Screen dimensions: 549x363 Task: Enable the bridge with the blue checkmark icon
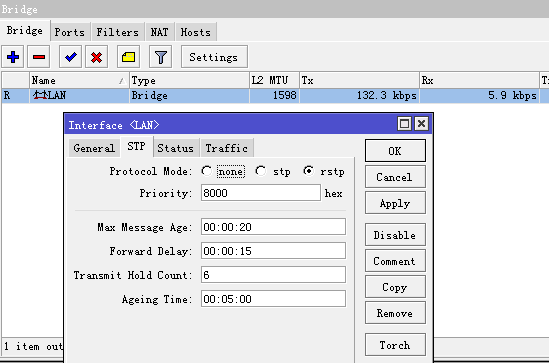pos(70,57)
